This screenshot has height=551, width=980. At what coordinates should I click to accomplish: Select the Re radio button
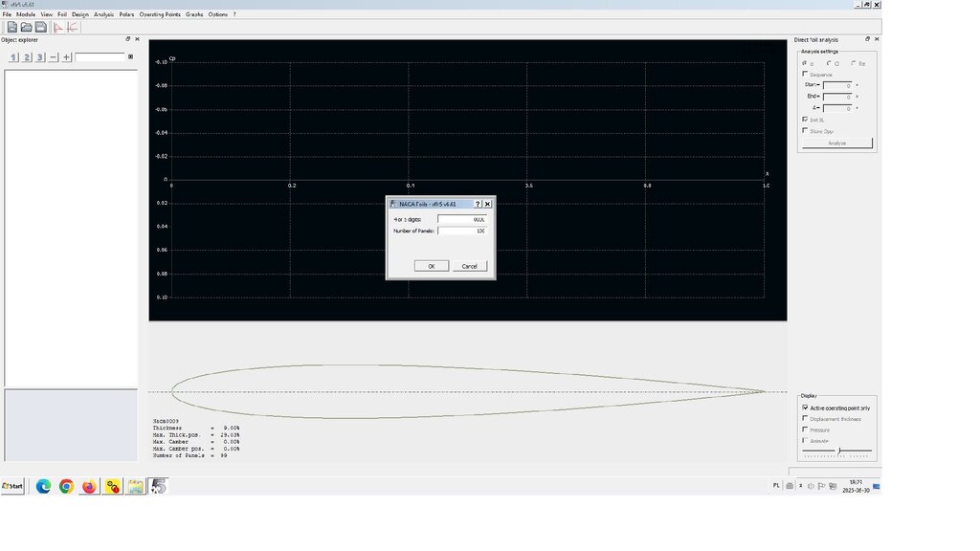(x=853, y=63)
